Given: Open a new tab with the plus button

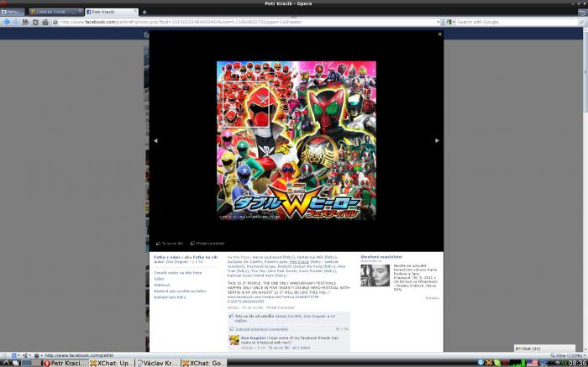Looking at the screenshot, I should click(144, 12).
